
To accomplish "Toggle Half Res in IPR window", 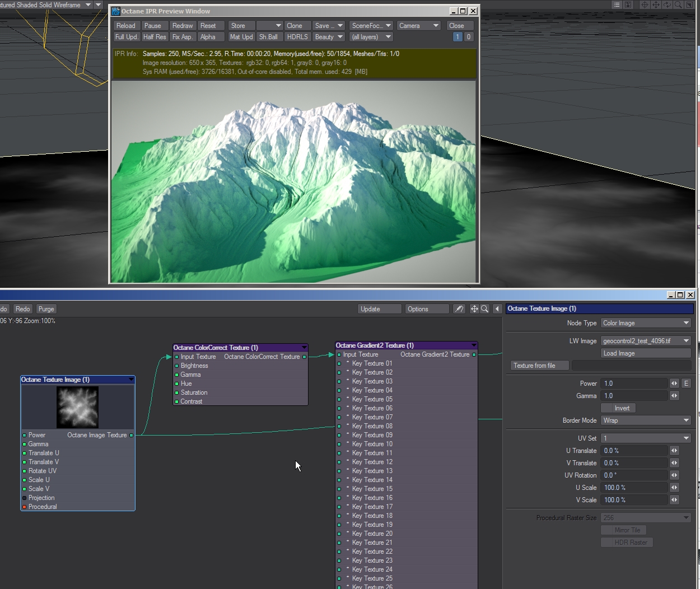I will click(x=155, y=37).
